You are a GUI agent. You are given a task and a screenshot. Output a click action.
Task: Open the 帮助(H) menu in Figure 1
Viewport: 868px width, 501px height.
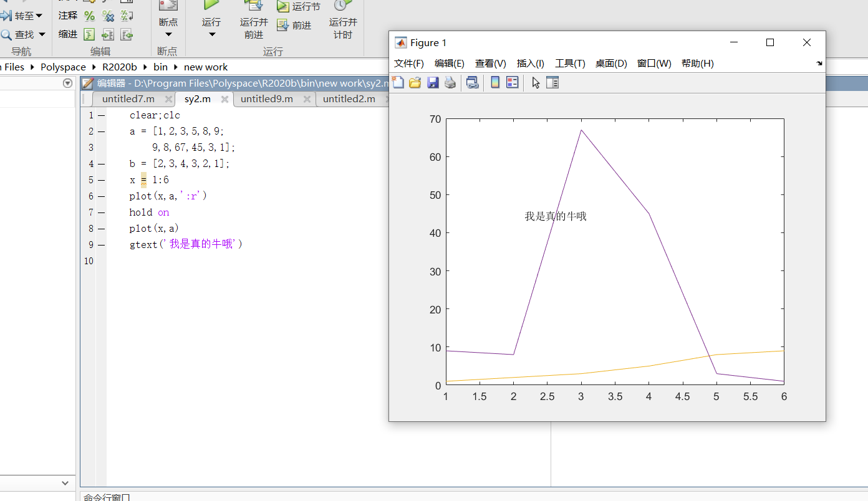(698, 64)
